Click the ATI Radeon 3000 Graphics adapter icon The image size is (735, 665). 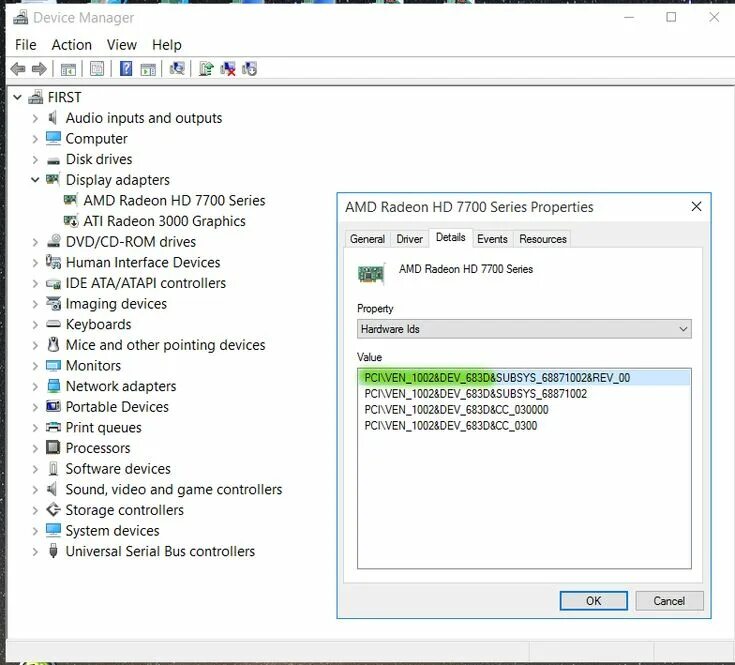point(71,221)
